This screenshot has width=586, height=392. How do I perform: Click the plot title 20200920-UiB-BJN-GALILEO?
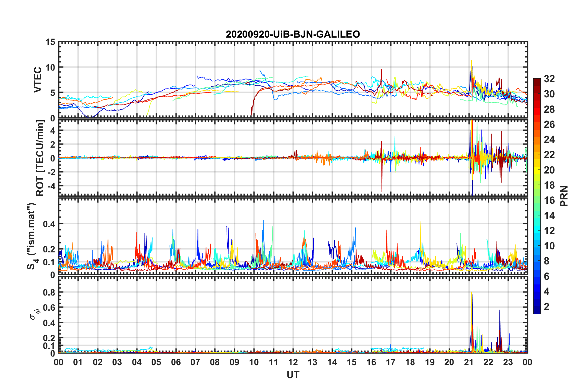[x=293, y=34]
